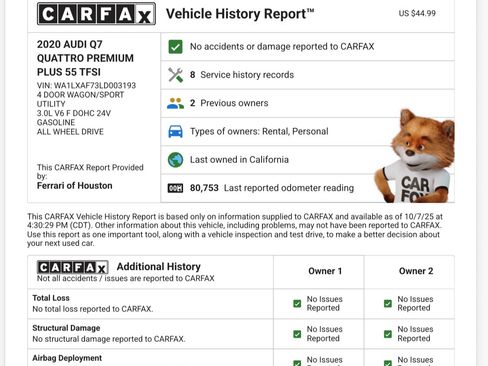This screenshot has width=488, height=366.
Task: Click the globe last owned icon
Action: pos(175,160)
